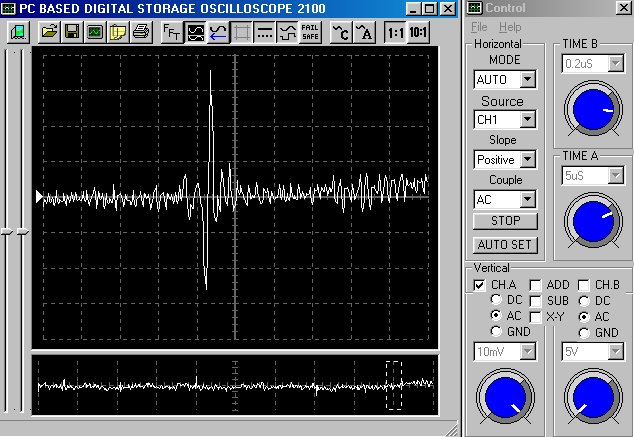Image resolution: width=634 pixels, height=437 pixels.
Task: Enable the ADD checkbox
Action: point(536,285)
